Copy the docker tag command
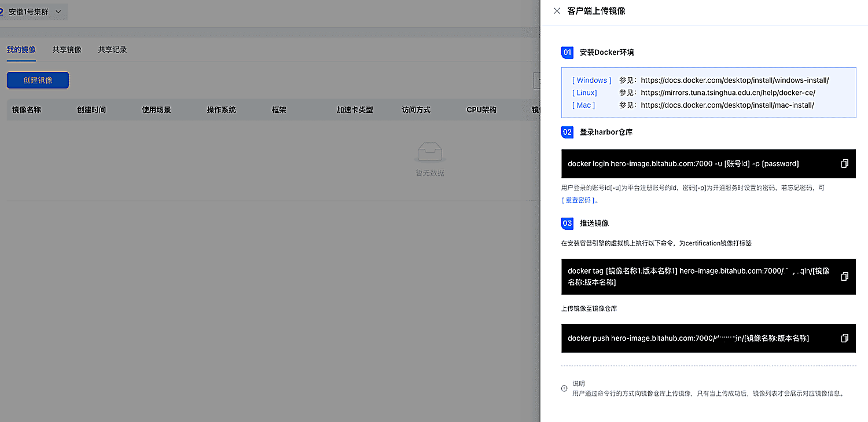 tap(844, 277)
